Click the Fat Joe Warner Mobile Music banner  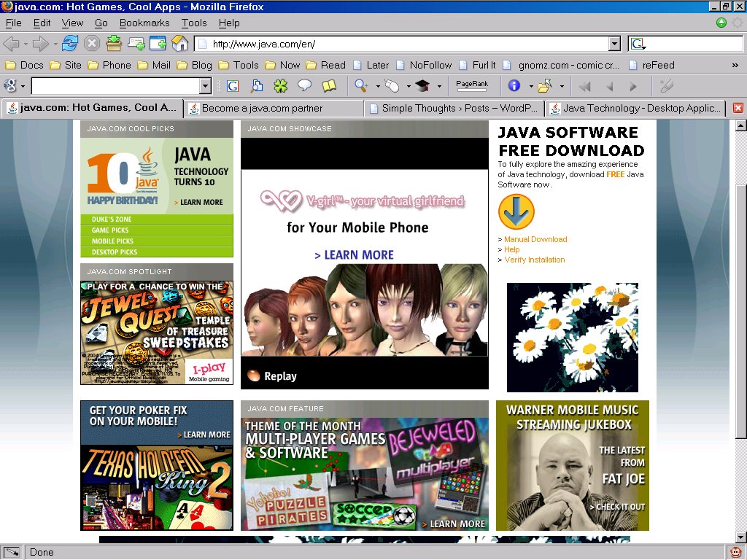[x=572, y=465]
